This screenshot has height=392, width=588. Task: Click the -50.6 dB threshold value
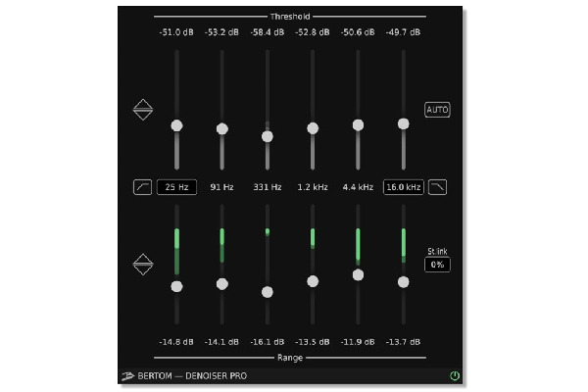coord(358,32)
